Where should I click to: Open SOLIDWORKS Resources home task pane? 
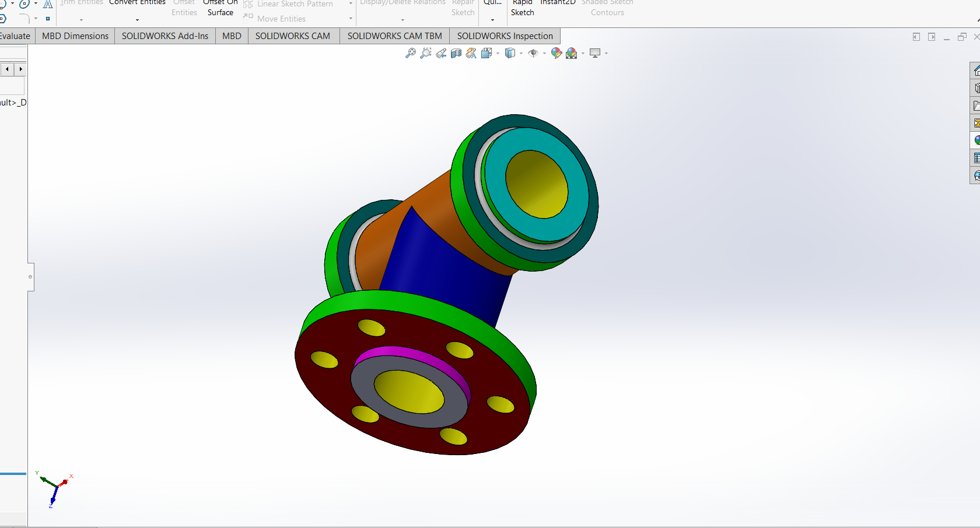pyautogui.click(x=976, y=71)
